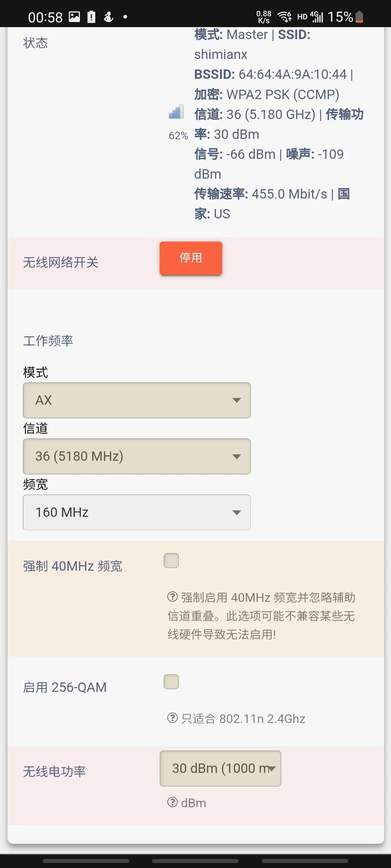This screenshot has width=391, height=868.
Task: Tap the Wi-Fi indicator in the status bar
Action: 284,17
